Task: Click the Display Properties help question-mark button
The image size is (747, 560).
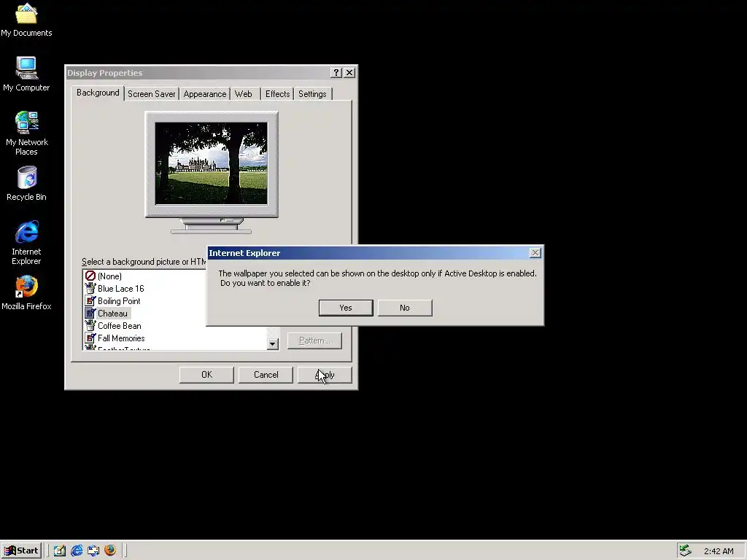Action: coord(336,72)
